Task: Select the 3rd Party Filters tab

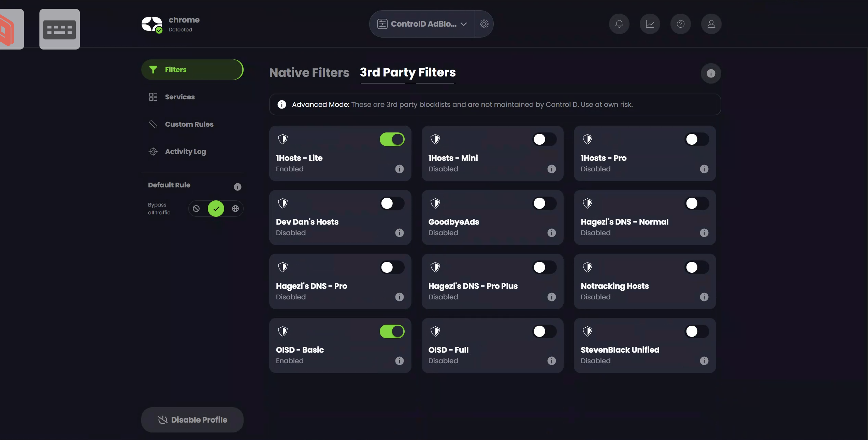Action: tap(408, 73)
